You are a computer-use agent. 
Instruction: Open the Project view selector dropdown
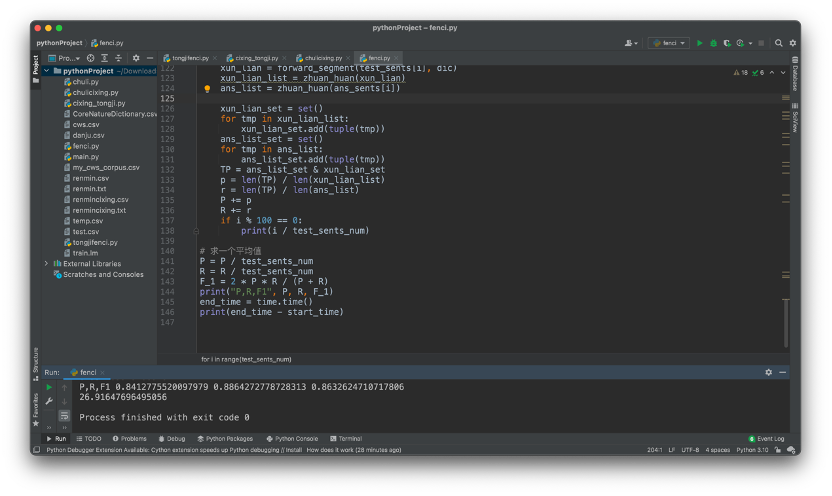point(64,58)
